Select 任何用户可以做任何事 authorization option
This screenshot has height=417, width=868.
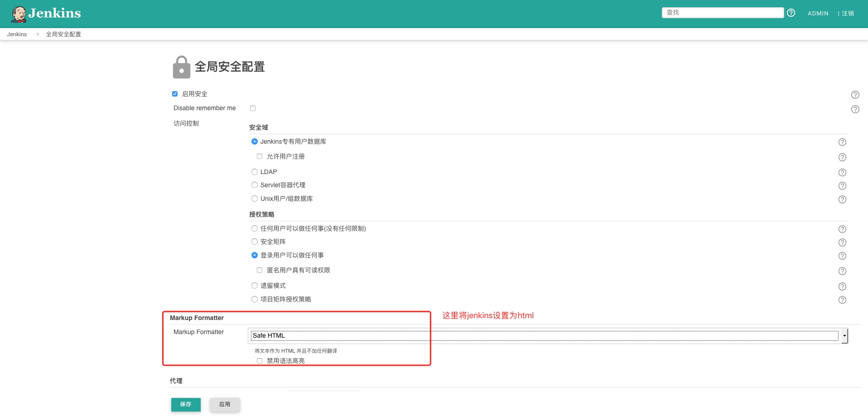click(255, 228)
